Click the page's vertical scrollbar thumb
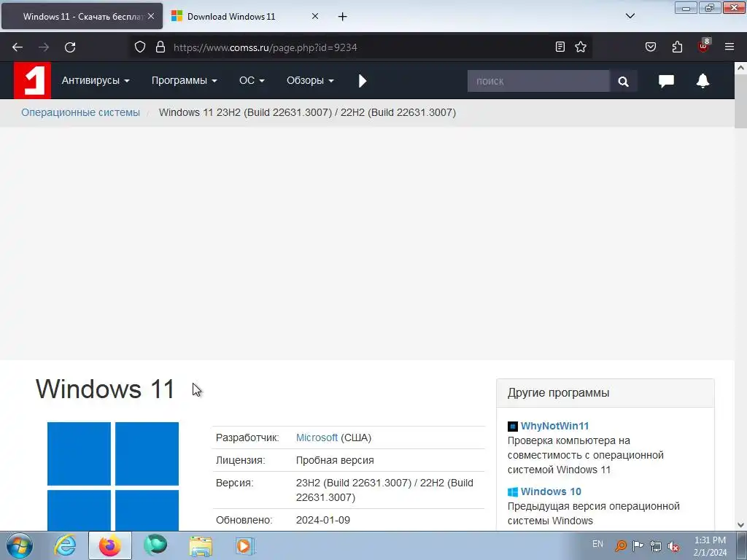The image size is (747, 560). [740, 101]
